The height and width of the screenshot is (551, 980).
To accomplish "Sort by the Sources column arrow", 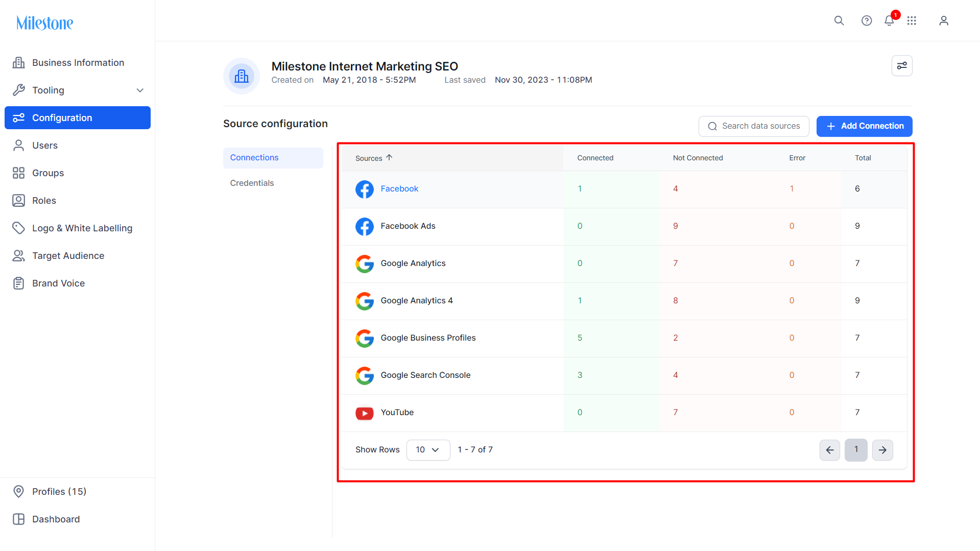I will 389,158.
